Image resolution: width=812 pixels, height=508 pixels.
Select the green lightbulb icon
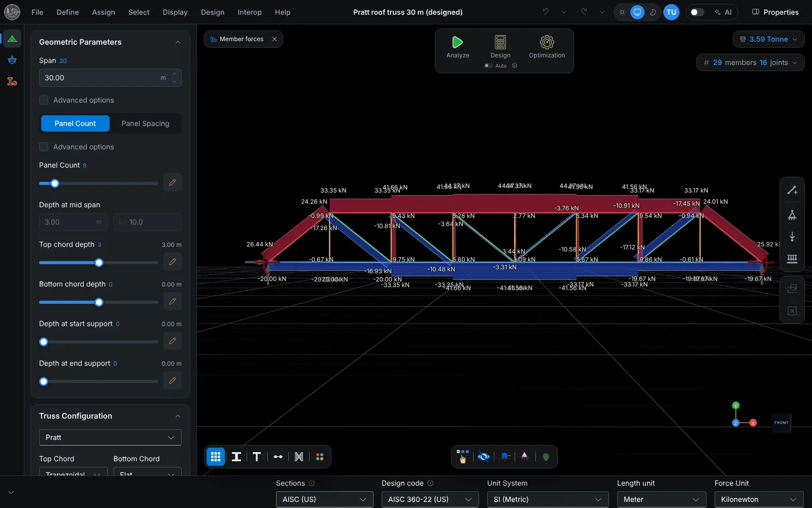pyautogui.click(x=546, y=457)
